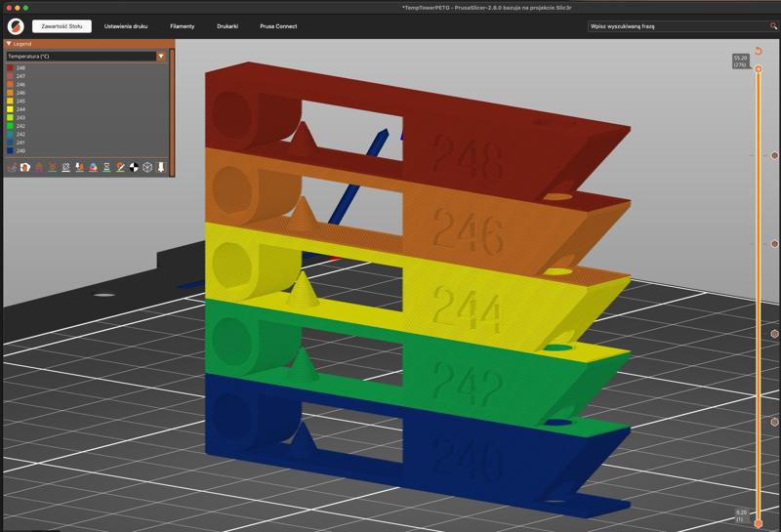
Task: Open the Temperatura (°C) view dropdown
Action: pos(161,57)
